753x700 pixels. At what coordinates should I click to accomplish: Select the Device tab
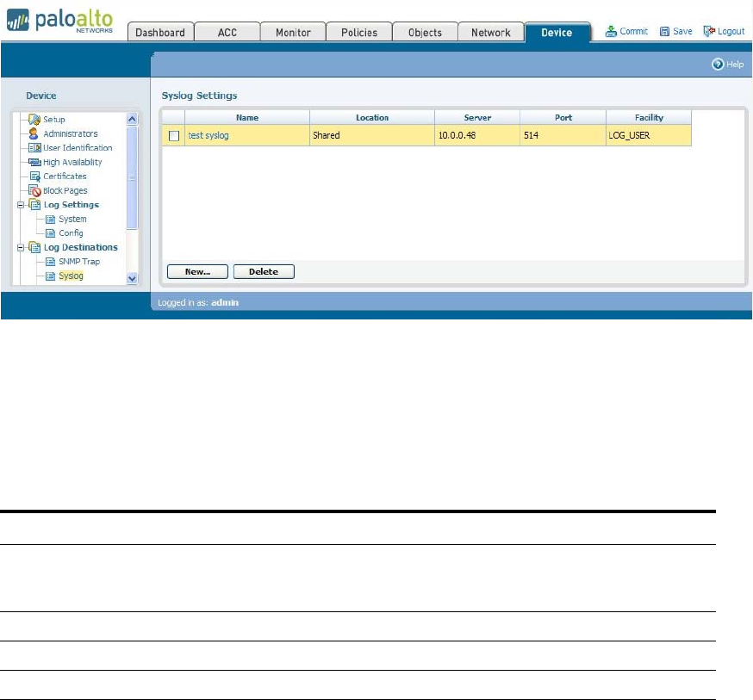pos(557,32)
